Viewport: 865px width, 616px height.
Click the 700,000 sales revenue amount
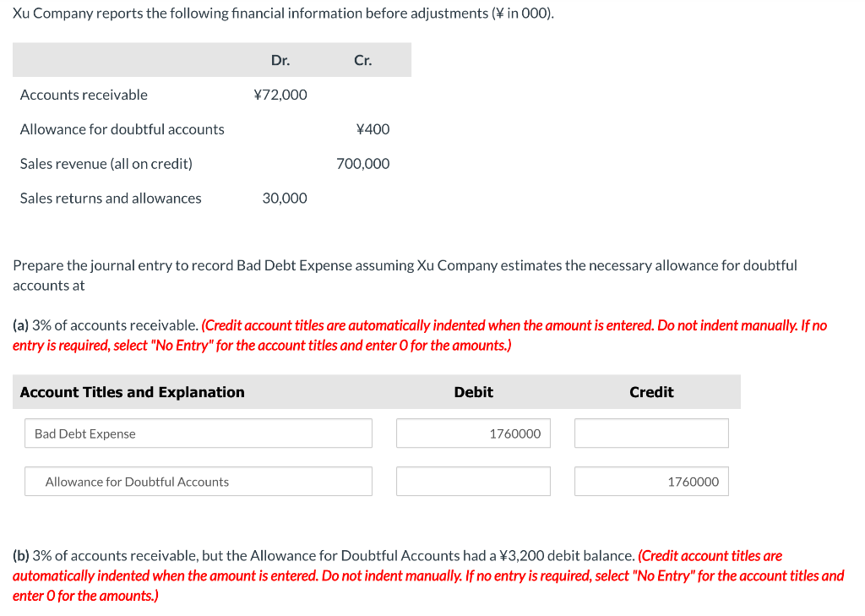coord(363,163)
